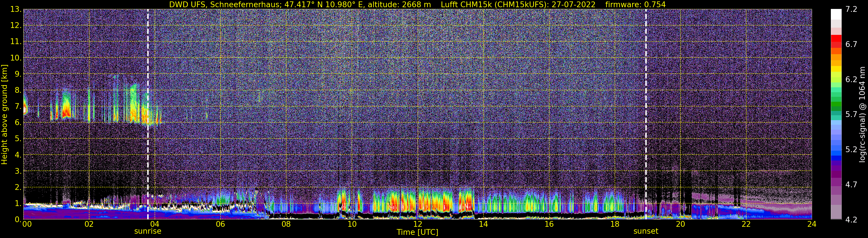Click height axis tick label '2.'
The height and width of the screenshot is (238, 868).
[x=18, y=188]
